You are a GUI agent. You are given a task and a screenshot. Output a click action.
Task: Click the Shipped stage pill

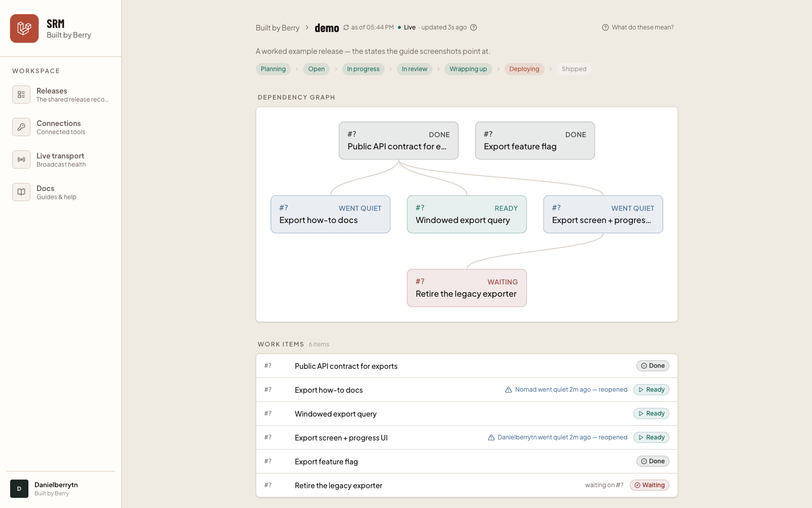point(574,69)
